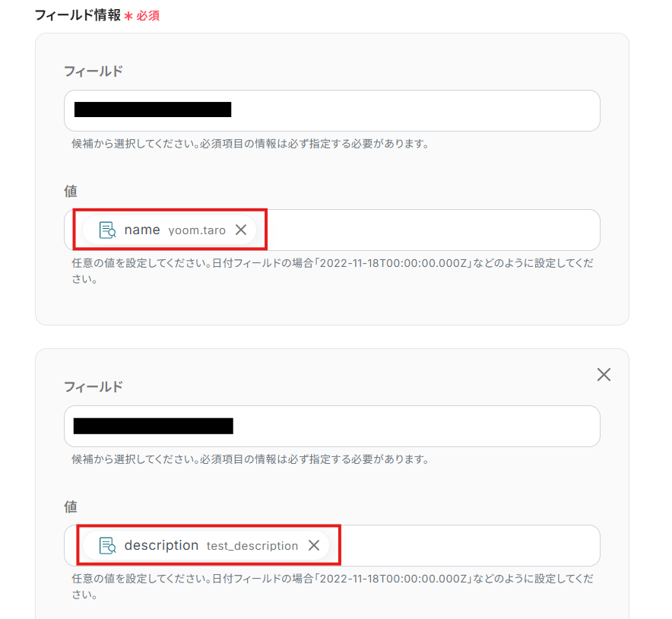This screenshot has height=619, width=672.
Task: Click empty area of second 値 input
Action: 470,546
